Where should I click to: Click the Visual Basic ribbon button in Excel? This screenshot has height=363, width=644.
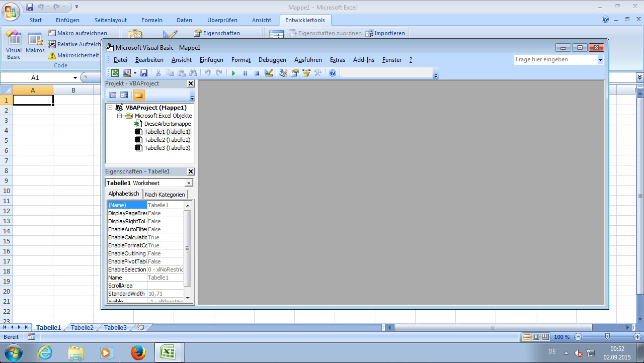(14, 45)
